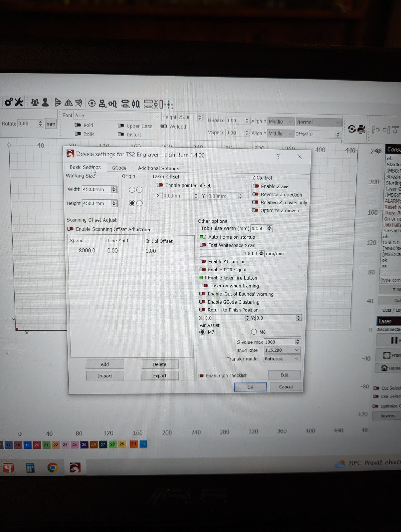Image resolution: width=401 pixels, height=532 pixels.
Task: Select the T1 orange palette swatch
Action: 134,444
